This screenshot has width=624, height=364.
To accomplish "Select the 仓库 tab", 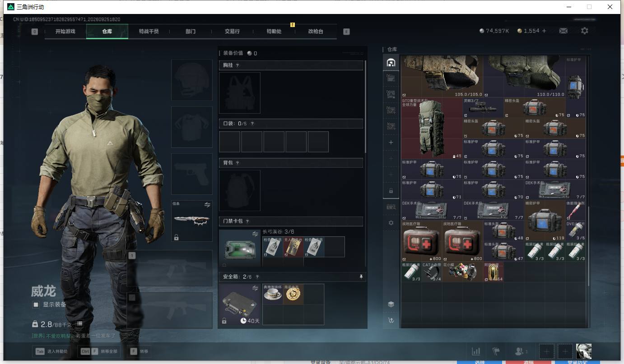I will pos(107,32).
